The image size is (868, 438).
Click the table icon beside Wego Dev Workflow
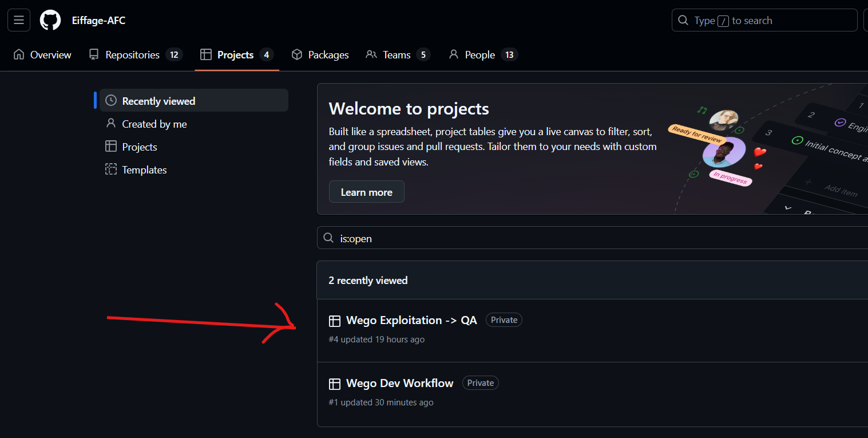(335, 384)
